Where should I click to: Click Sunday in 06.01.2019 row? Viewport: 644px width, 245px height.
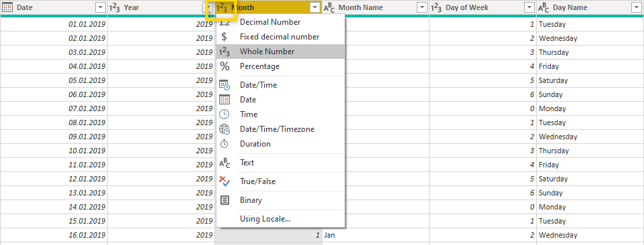click(x=590, y=95)
